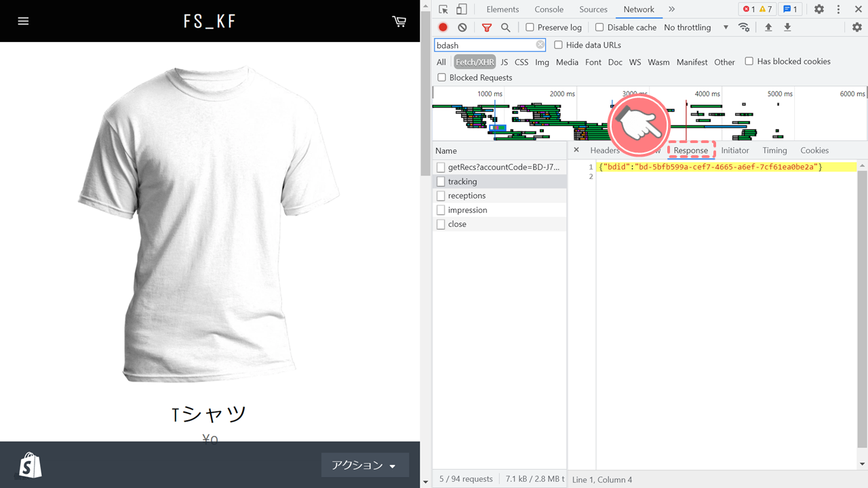868x488 pixels.
Task: Open the Headers tab of request details
Action: (x=605, y=150)
